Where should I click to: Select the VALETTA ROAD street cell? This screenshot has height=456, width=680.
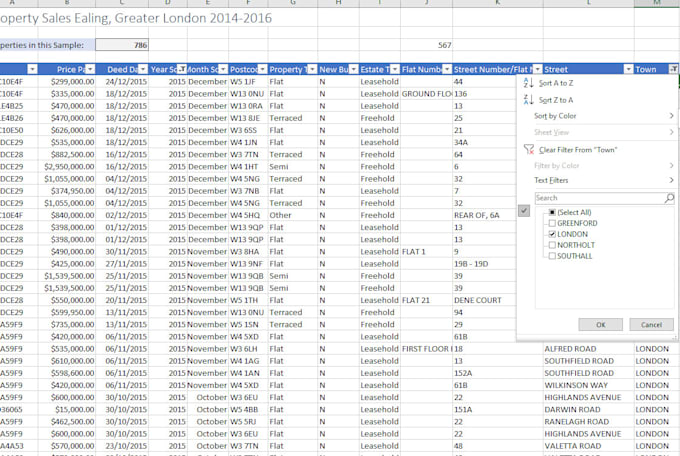point(588,446)
